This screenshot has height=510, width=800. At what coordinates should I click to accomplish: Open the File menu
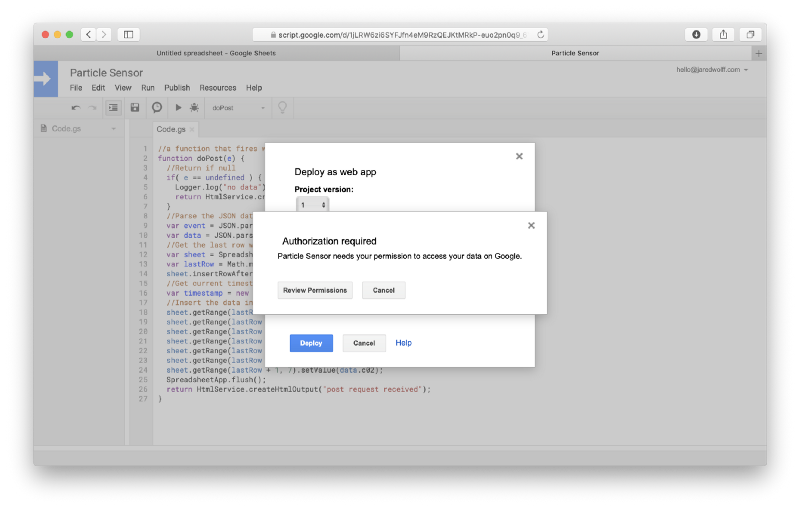coord(76,88)
